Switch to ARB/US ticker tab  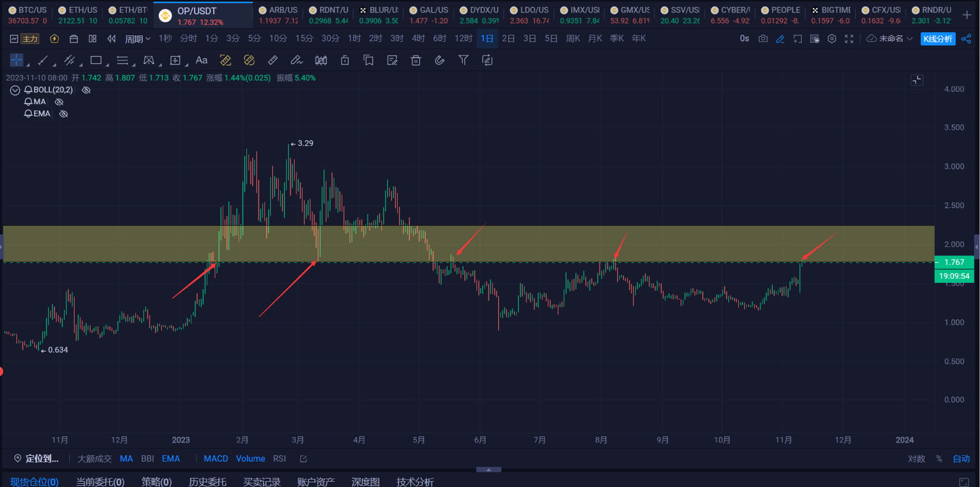(278, 15)
